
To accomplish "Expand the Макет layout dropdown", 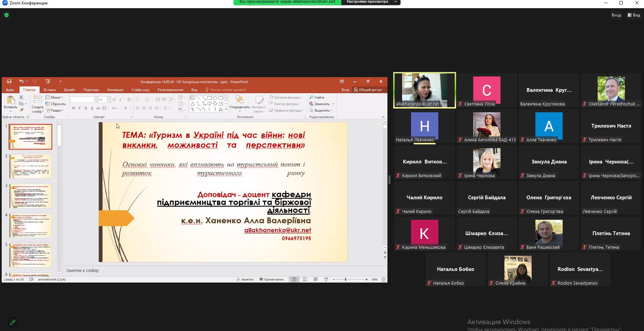I will 55,98.
